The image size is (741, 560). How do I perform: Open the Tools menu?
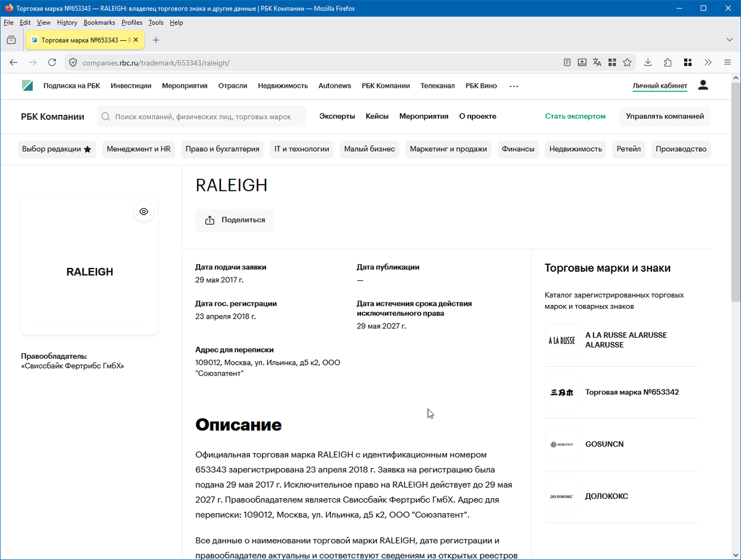pyautogui.click(x=156, y=22)
